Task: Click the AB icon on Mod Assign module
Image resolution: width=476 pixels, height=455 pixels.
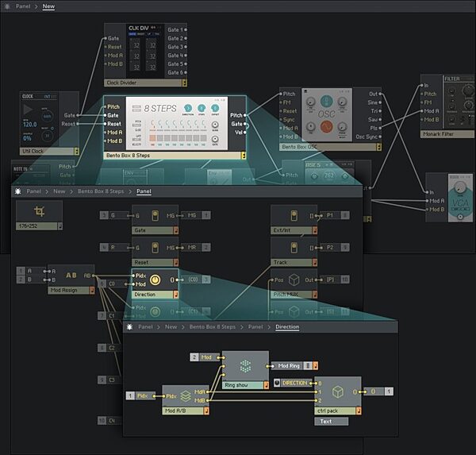Action: (71, 276)
